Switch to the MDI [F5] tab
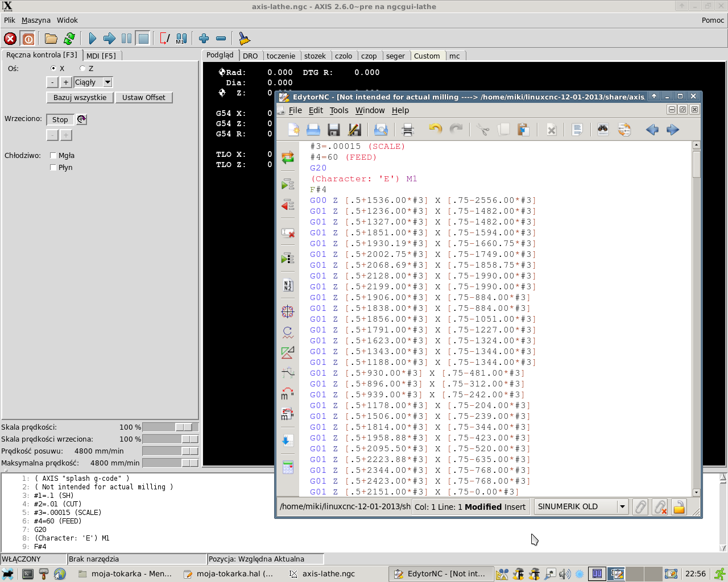Viewport: 728px width, 582px height. click(x=101, y=56)
